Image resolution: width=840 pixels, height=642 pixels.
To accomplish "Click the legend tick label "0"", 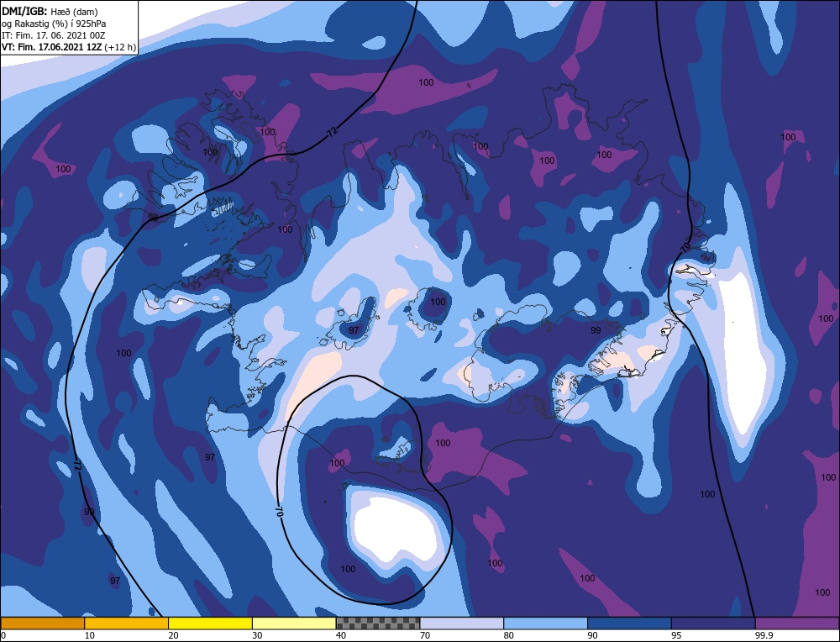I will point(3,635).
